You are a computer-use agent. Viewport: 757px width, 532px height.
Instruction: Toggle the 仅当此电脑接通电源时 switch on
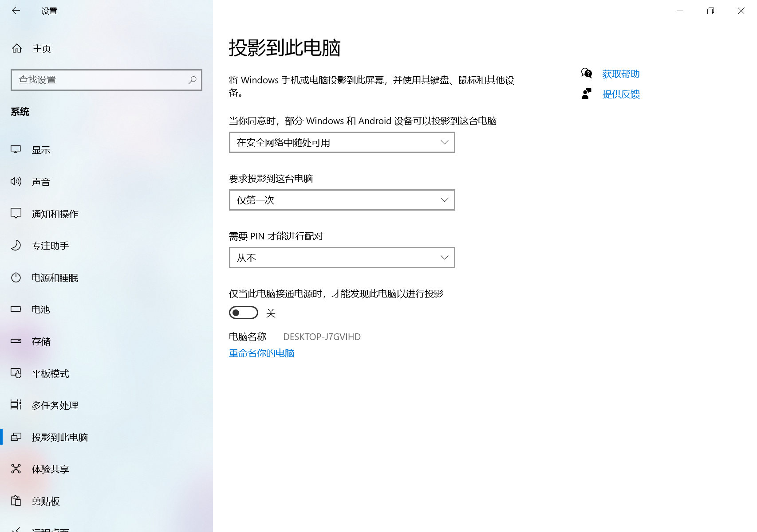click(244, 313)
